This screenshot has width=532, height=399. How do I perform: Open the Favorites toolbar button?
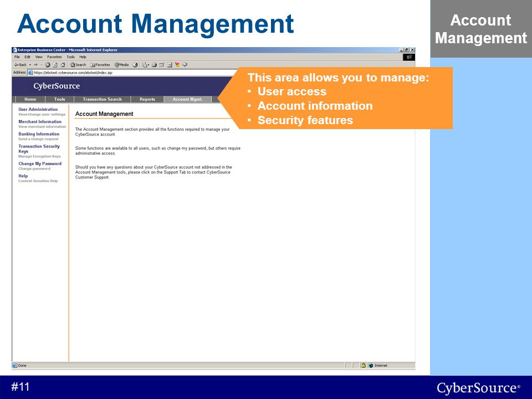(100, 65)
